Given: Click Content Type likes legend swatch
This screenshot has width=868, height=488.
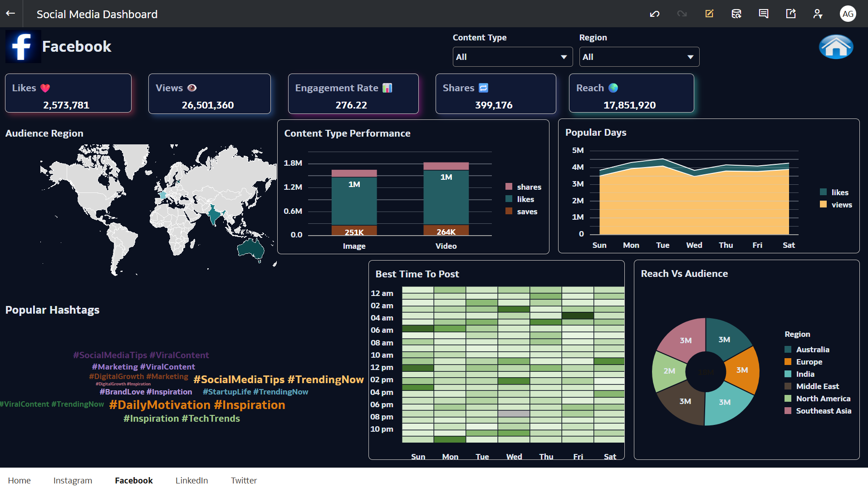Looking at the screenshot, I should click(x=509, y=199).
